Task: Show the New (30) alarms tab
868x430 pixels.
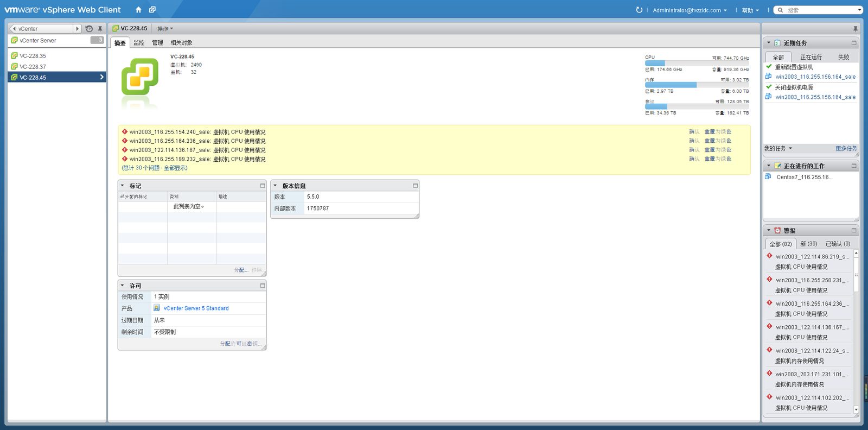Action: pyautogui.click(x=808, y=244)
